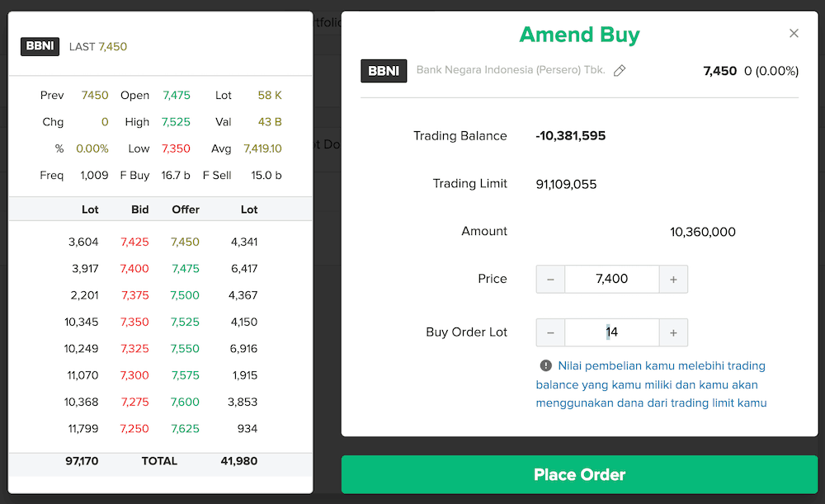825x504 pixels.
Task: Increase Buy Order Lot with the plus button
Action: 673,332
